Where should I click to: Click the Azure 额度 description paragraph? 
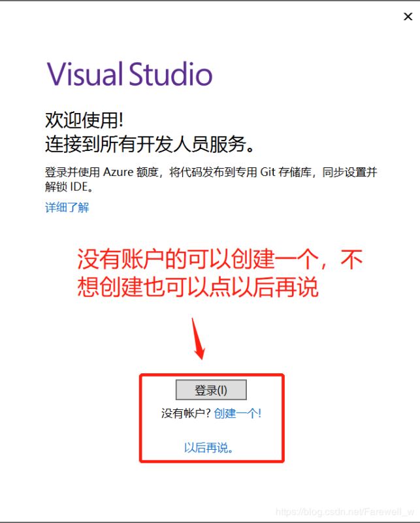point(211,179)
